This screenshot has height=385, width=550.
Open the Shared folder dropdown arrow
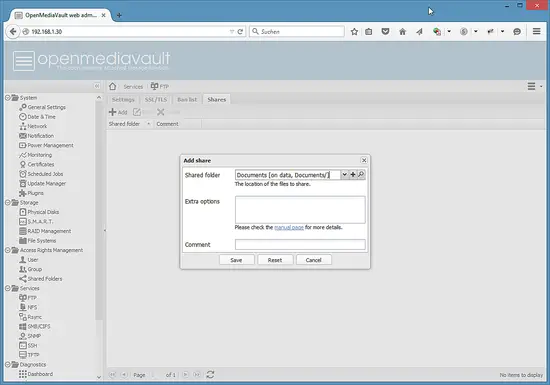[344, 174]
